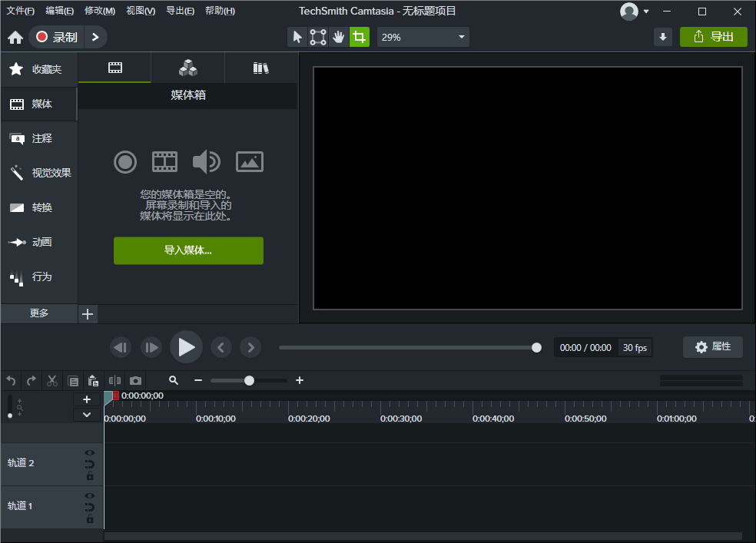This screenshot has width=756, height=543.
Task: Click the Copy icon in the timeline toolbar
Action: tap(73, 380)
